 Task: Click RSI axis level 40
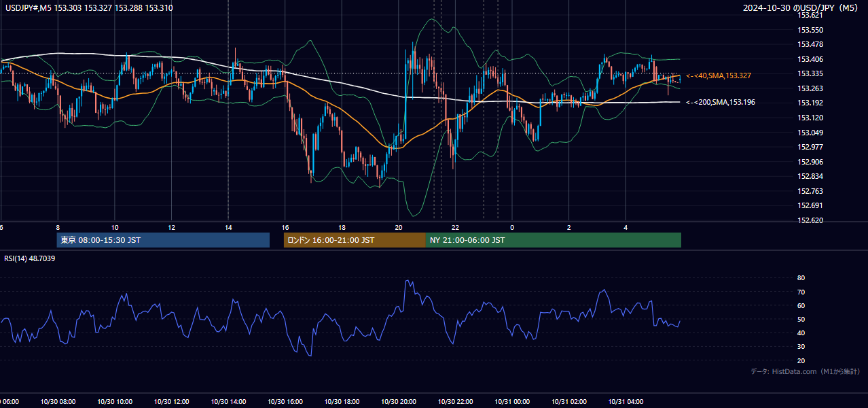tap(801, 333)
